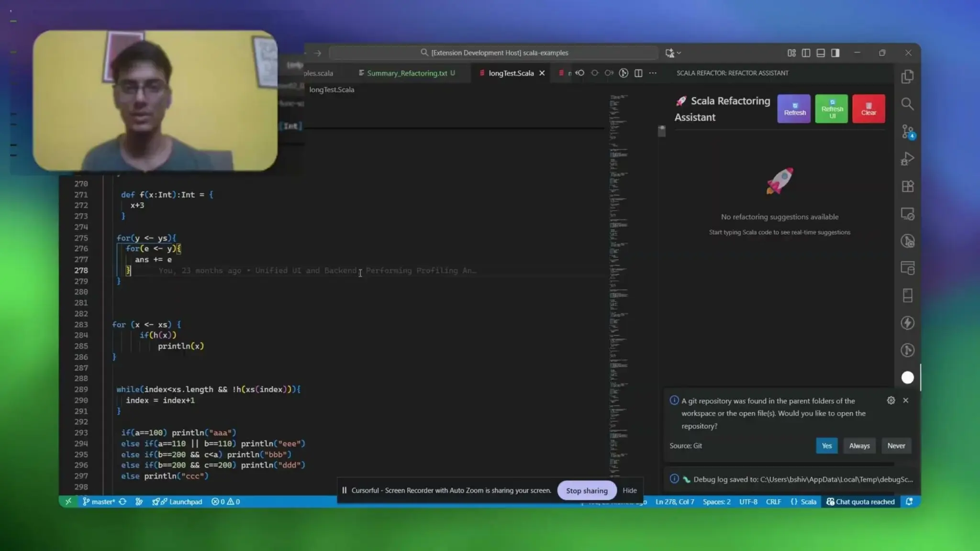Image resolution: width=980 pixels, height=551 pixels.
Task: Open the editor More Actions ellipsis menu
Action: [653, 73]
